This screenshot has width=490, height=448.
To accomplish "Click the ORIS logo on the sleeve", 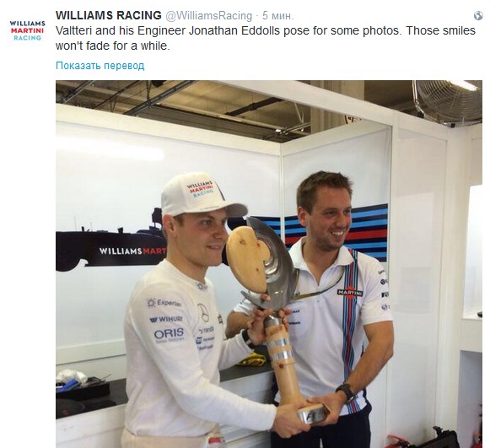I will coord(169,334).
